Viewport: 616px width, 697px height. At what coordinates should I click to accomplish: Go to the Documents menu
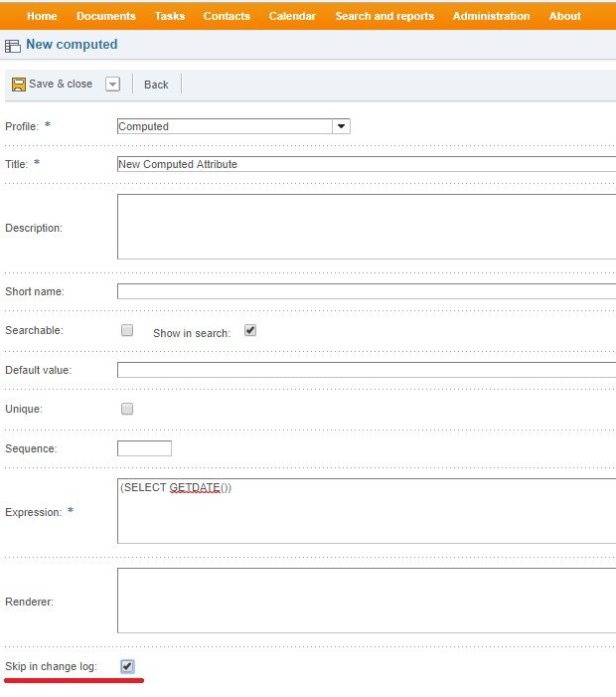(105, 16)
